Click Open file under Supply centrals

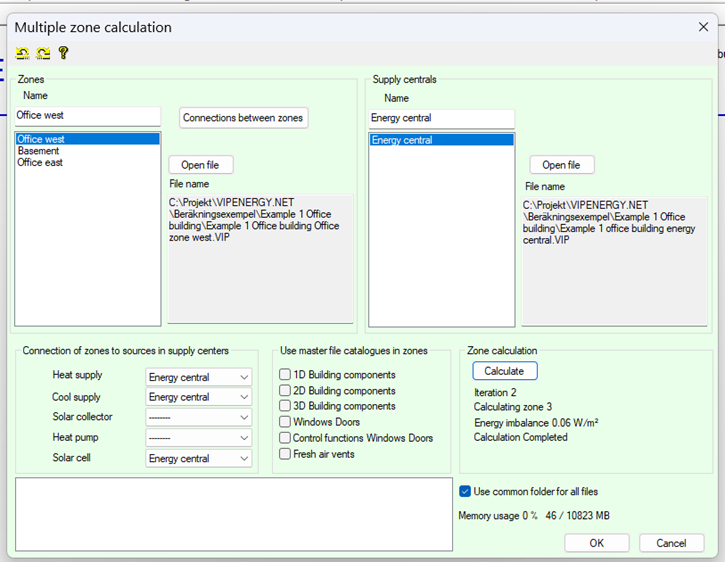click(560, 165)
